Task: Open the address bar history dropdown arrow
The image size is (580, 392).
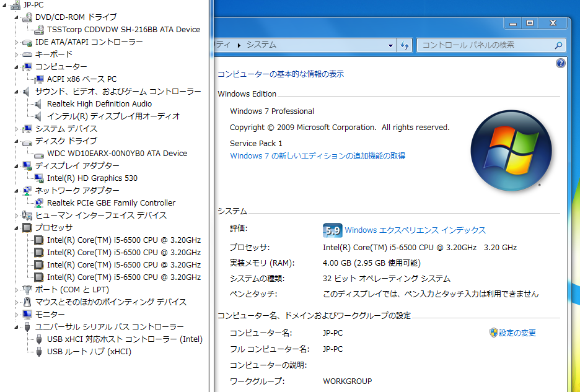Action: click(x=390, y=45)
